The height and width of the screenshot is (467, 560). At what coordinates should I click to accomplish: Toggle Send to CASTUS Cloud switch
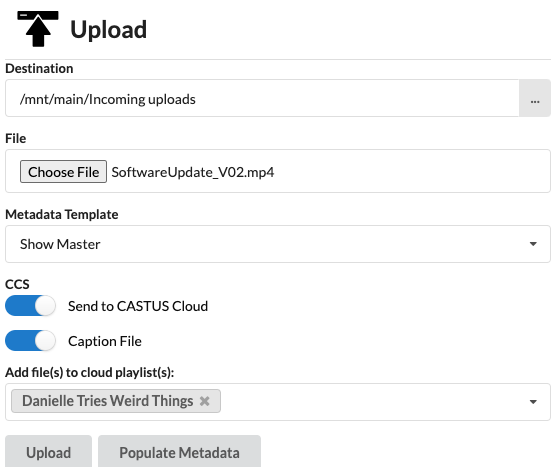pos(30,306)
